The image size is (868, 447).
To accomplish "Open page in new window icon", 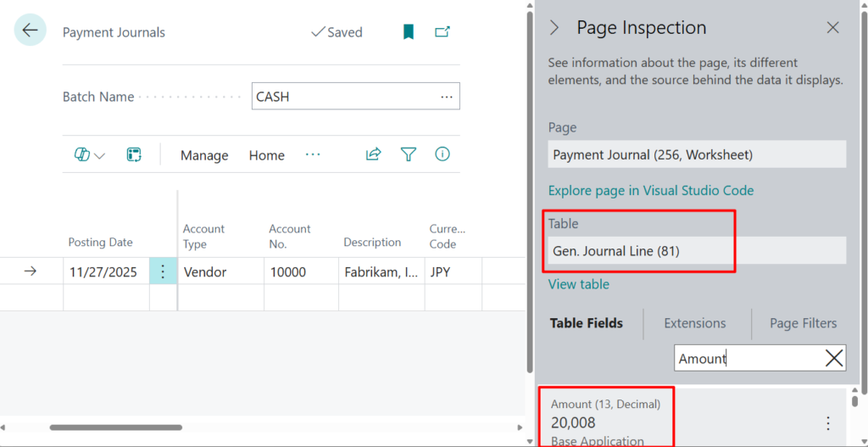I will click(x=442, y=32).
